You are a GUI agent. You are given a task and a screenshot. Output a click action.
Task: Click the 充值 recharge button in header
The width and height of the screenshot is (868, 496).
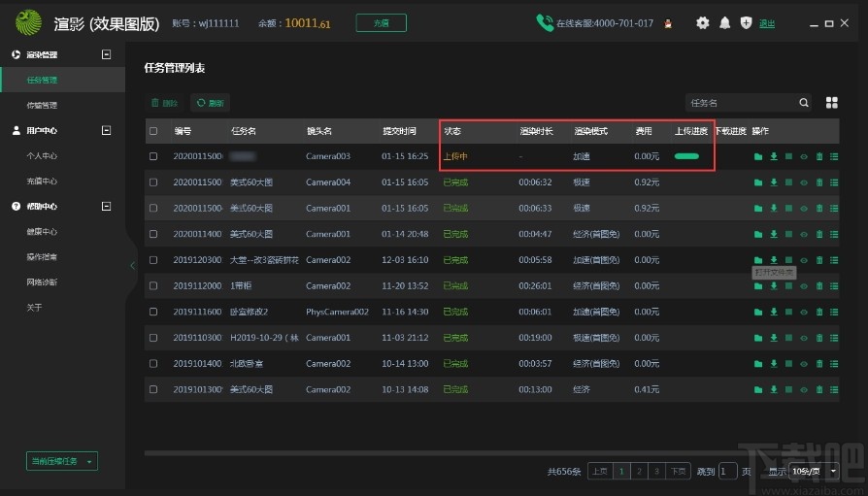[381, 22]
